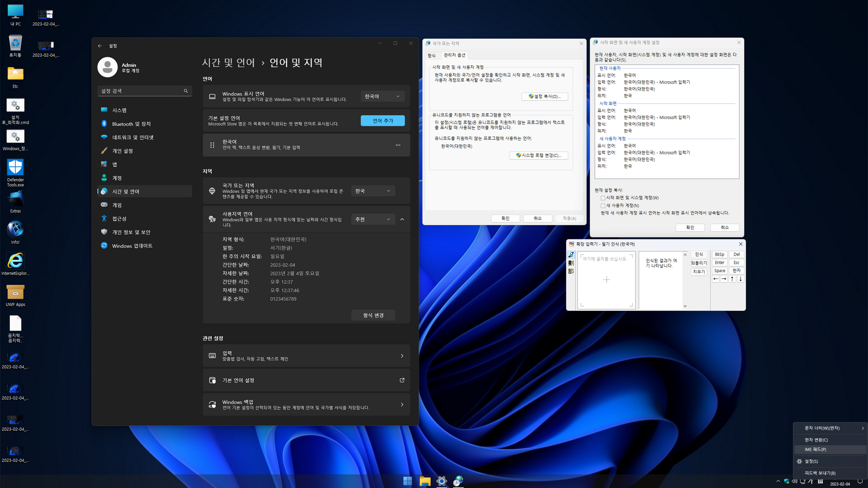Check 시작 화면 및 시스템 계정(W) checkbox

[603, 198]
